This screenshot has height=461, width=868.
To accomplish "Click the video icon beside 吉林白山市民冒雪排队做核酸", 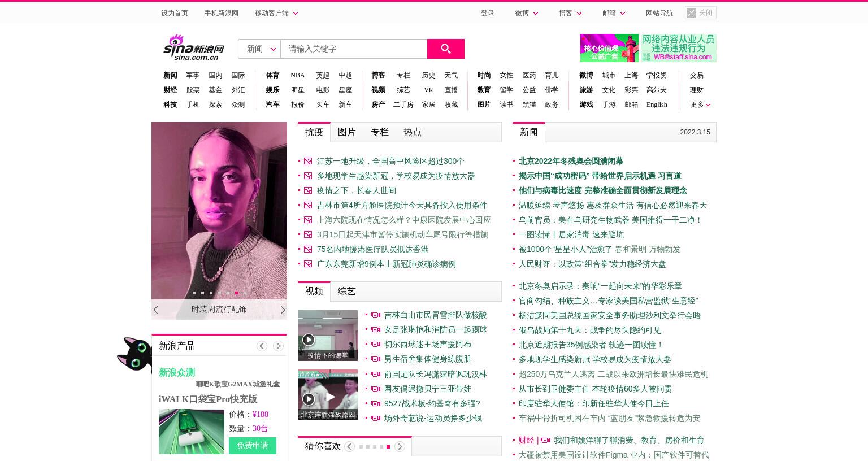I will (x=376, y=315).
